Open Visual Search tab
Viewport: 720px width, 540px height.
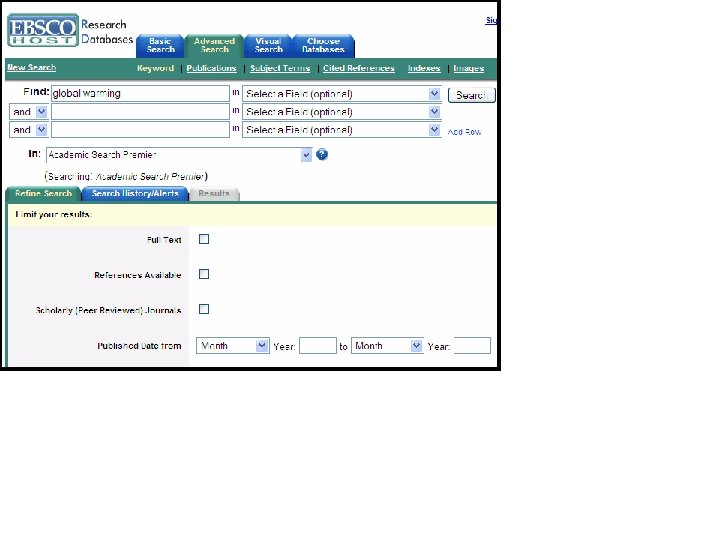[x=269, y=45]
